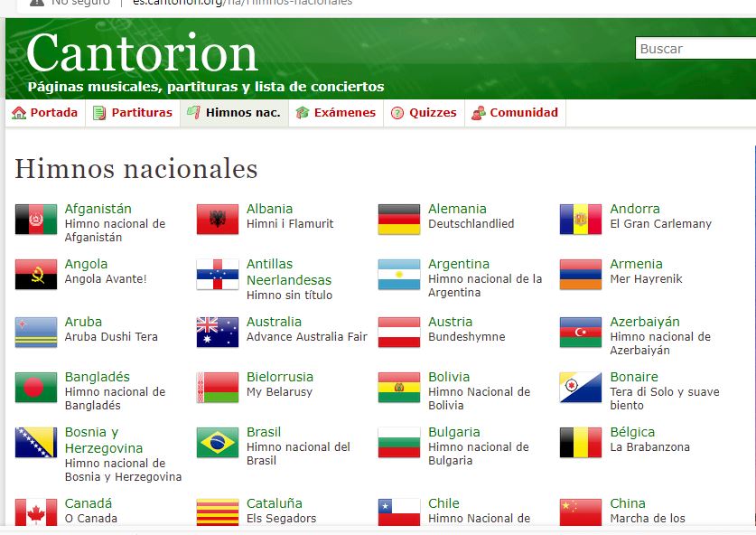Screen dimensions: 756x535
Task: Open the Australia anthem link
Action: 274,322
